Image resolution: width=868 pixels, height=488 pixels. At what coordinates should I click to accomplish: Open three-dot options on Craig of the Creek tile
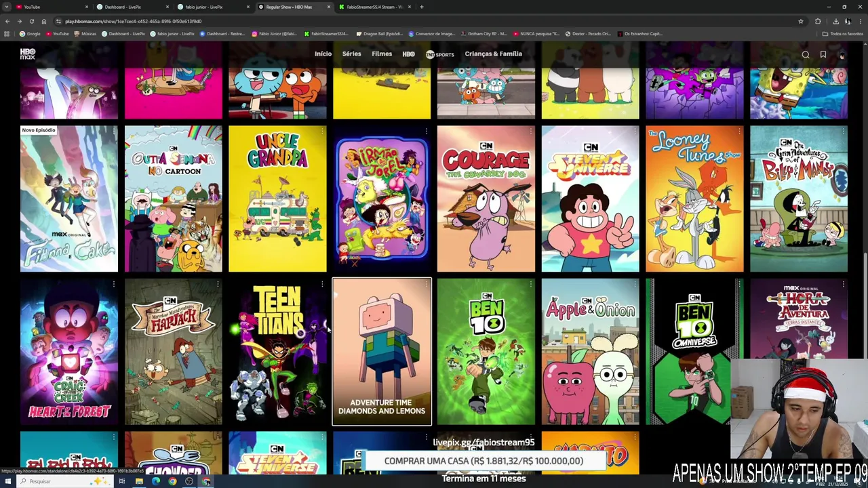click(113, 284)
